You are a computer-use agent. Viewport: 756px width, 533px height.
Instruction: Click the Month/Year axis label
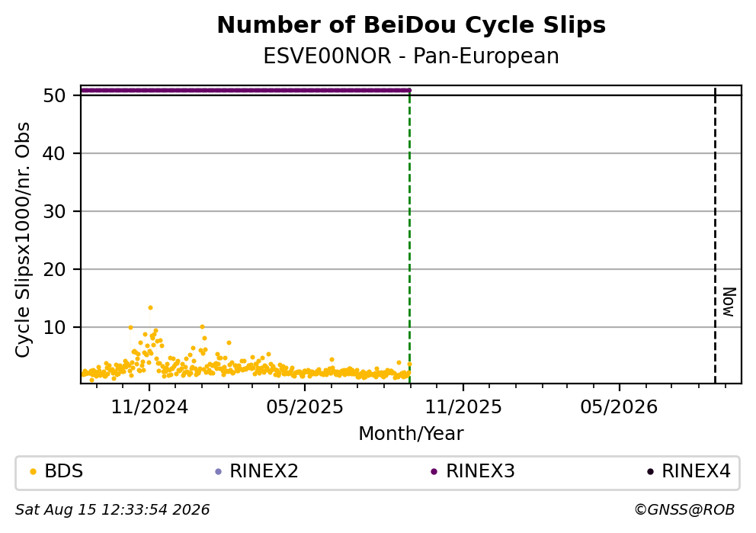[412, 434]
